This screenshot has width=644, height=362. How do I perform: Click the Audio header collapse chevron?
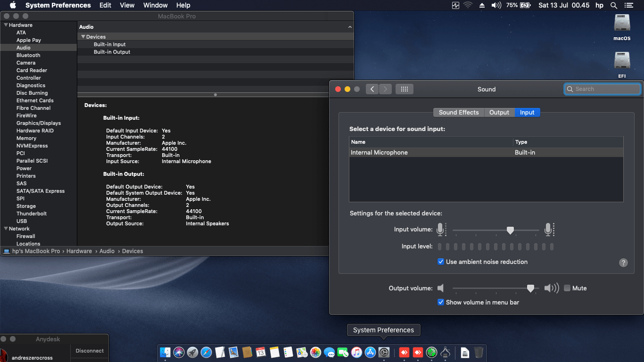(x=350, y=27)
